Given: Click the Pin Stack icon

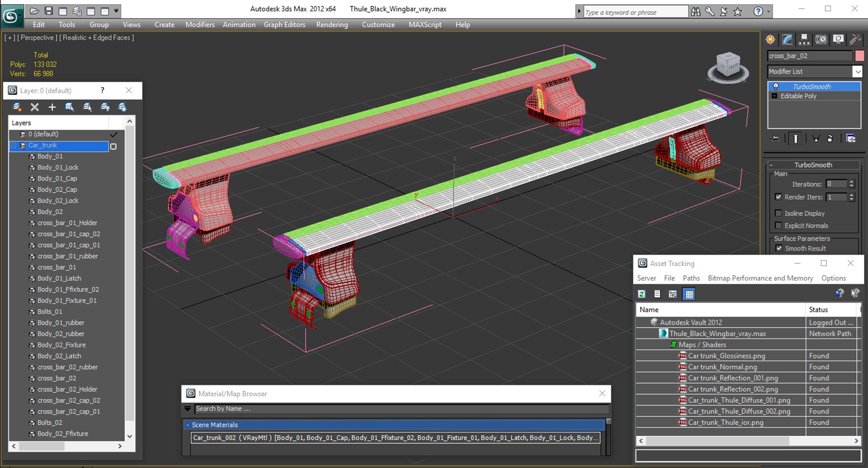Looking at the screenshot, I should click(775, 139).
